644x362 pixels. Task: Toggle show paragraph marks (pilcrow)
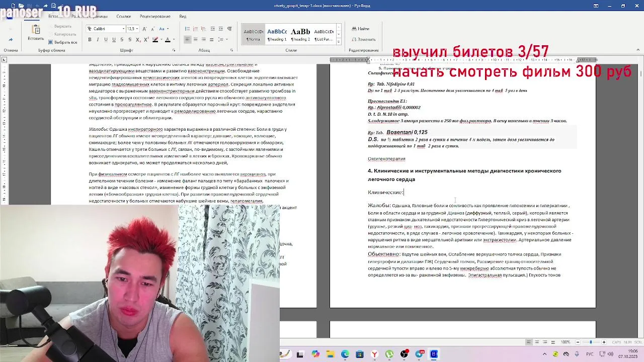pyautogui.click(x=229, y=29)
